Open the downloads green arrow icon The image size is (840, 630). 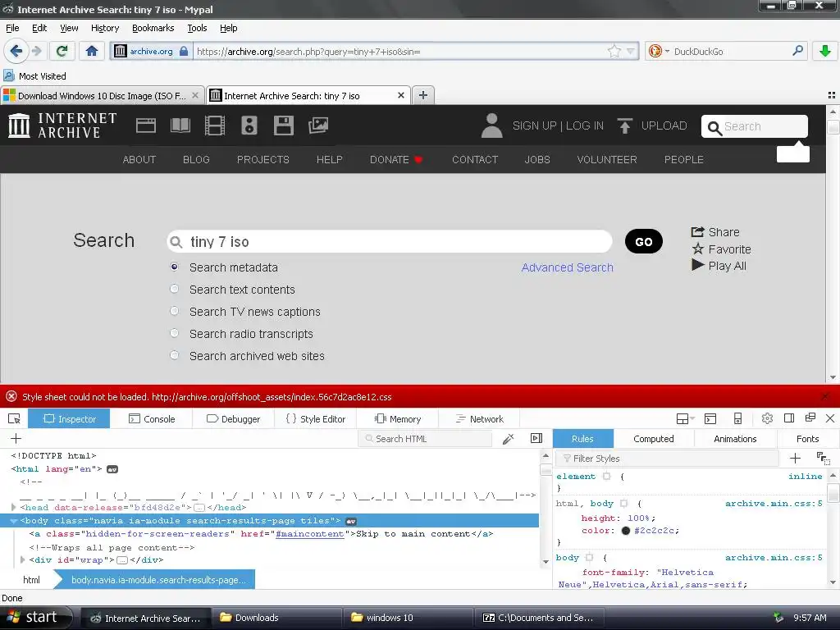click(825, 51)
